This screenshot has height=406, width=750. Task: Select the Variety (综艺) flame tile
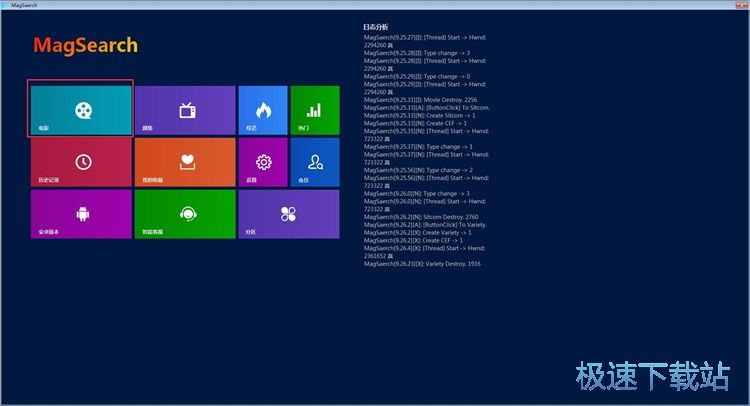263,109
